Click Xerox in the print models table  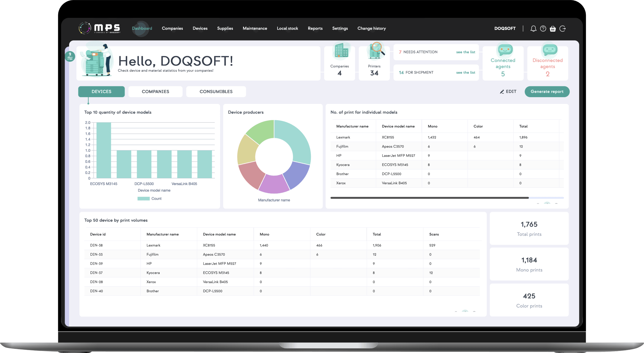pyautogui.click(x=341, y=183)
